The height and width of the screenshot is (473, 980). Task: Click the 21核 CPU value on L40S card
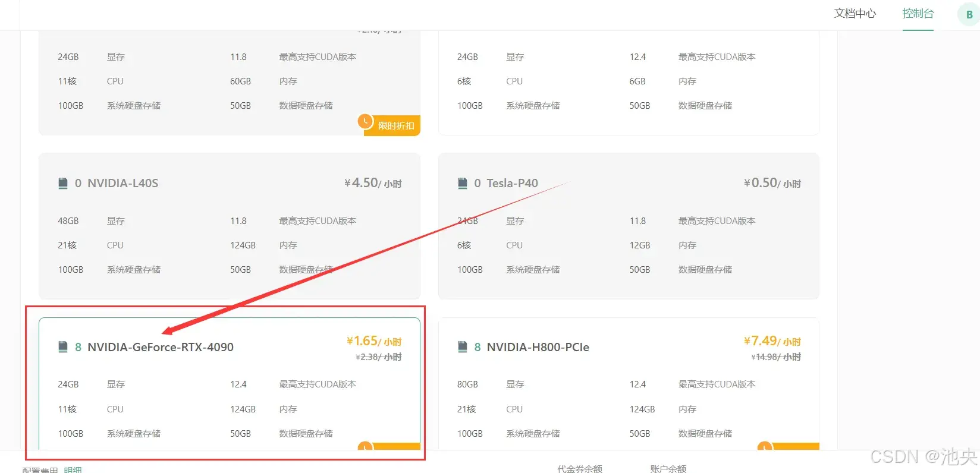point(67,245)
